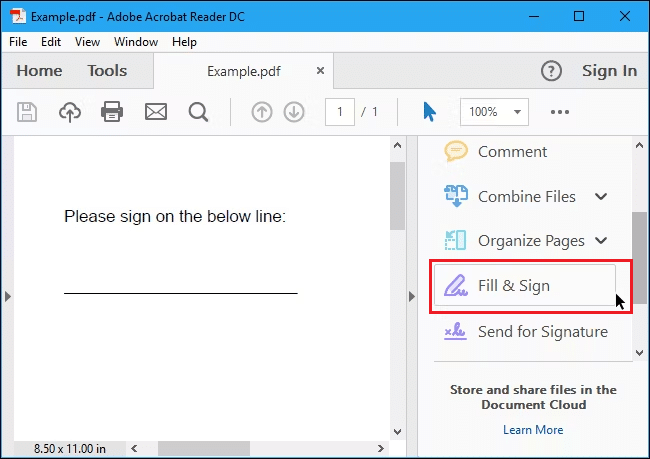This screenshot has width=650, height=459.
Task: Follow the Learn More link
Action: (x=533, y=430)
